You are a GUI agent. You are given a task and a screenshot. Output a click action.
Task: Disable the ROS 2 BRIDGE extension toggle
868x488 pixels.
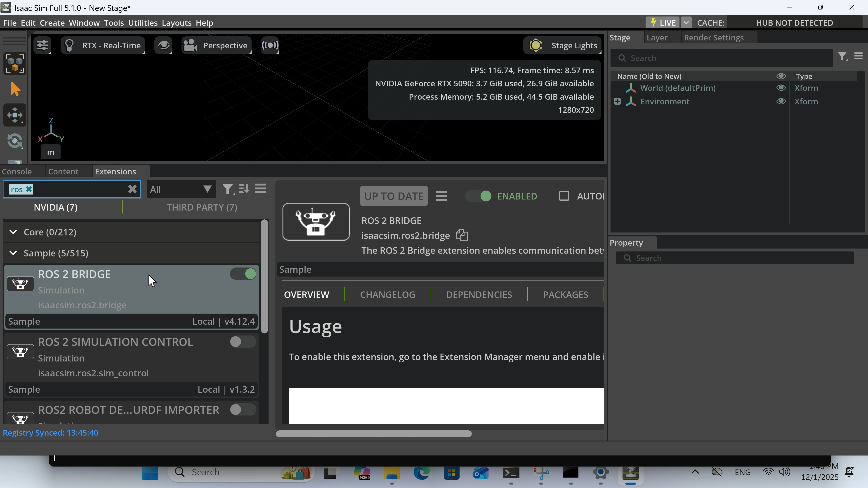[243, 274]
